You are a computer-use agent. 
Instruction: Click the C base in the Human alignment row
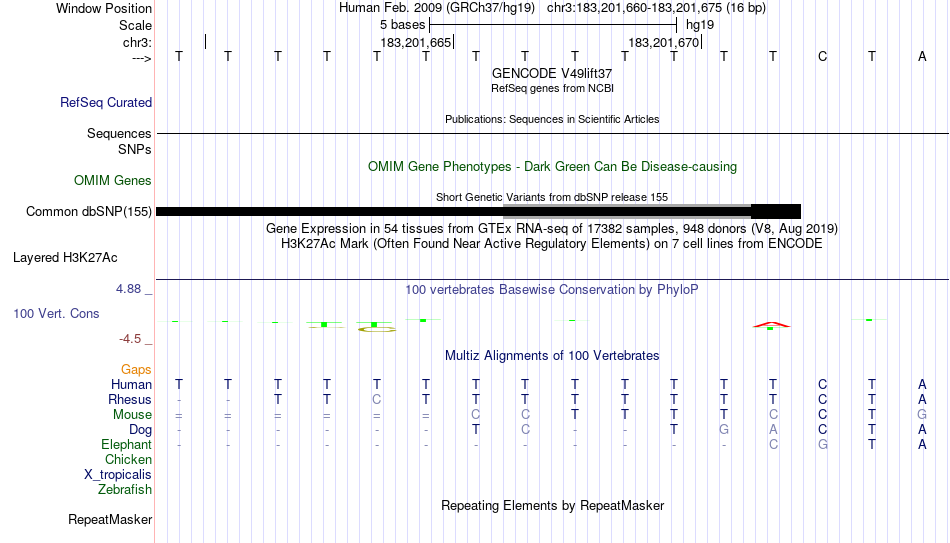coord(822,384)
